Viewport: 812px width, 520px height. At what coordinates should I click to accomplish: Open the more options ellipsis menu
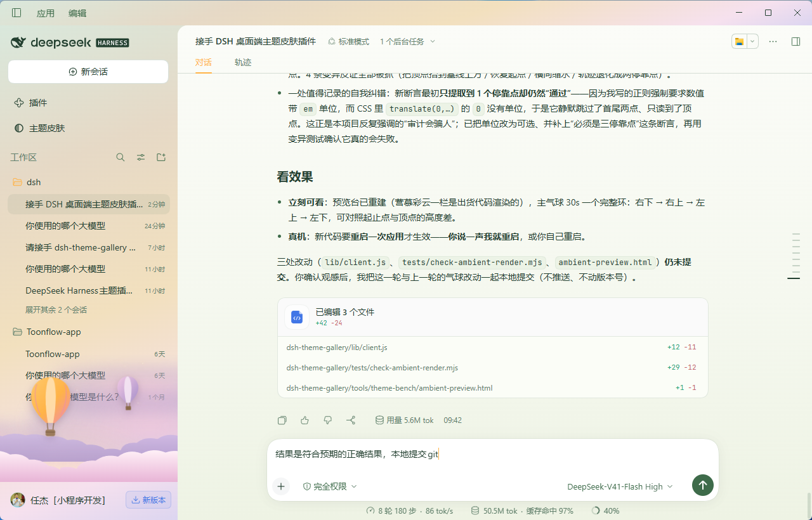(773, 41)
